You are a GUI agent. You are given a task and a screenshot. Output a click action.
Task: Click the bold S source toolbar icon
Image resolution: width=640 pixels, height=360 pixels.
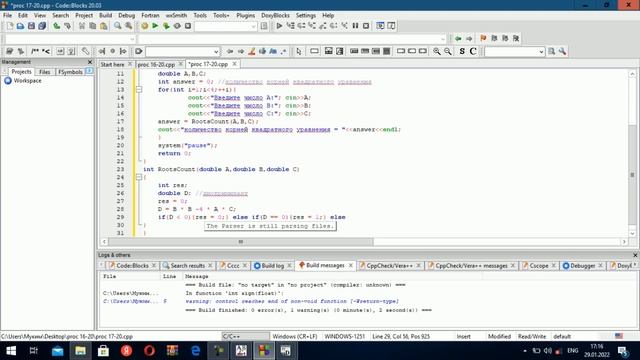462,51
